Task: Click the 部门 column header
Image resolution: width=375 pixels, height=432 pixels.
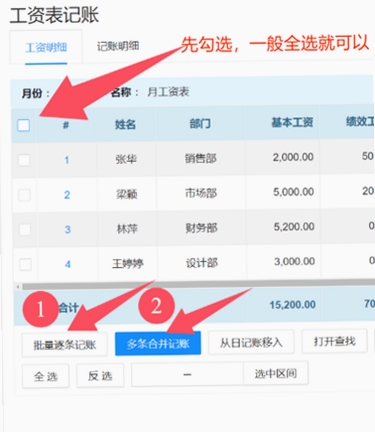Action: (x=200, y=124)
